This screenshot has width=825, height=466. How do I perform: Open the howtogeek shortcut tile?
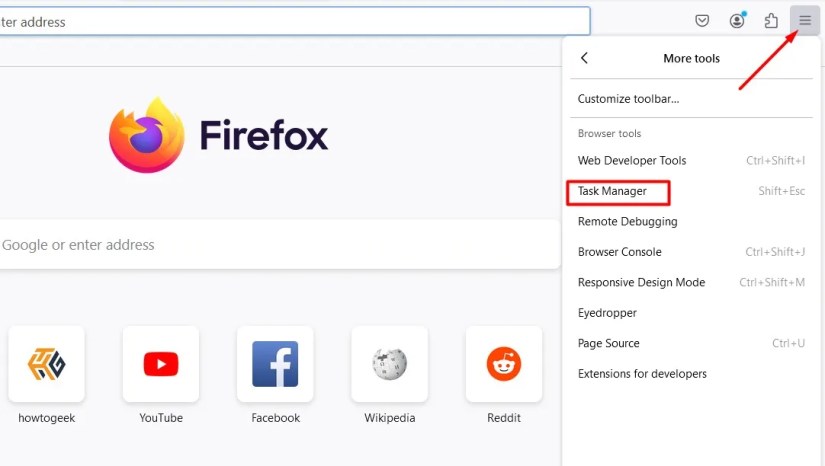point(46,364)
